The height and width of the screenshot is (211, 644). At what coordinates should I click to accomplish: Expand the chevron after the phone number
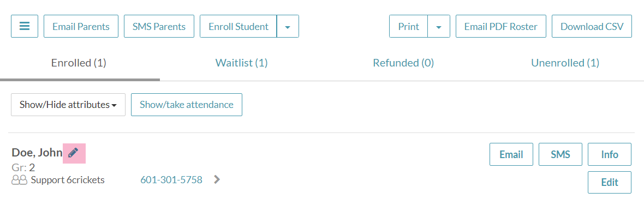[x=217, y=179]
